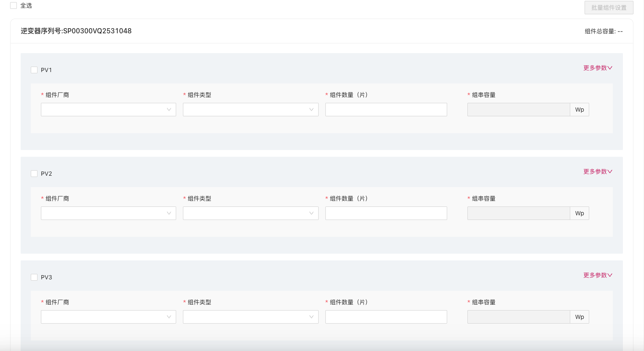644x351 pixels.
Task: Click the Wp unit label in PV1
Action: coord(580,110)
